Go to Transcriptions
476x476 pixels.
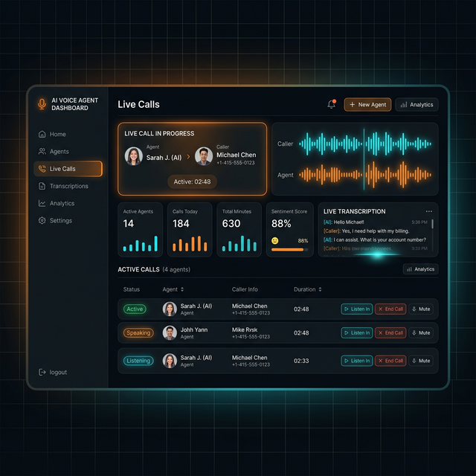[68, 186]
